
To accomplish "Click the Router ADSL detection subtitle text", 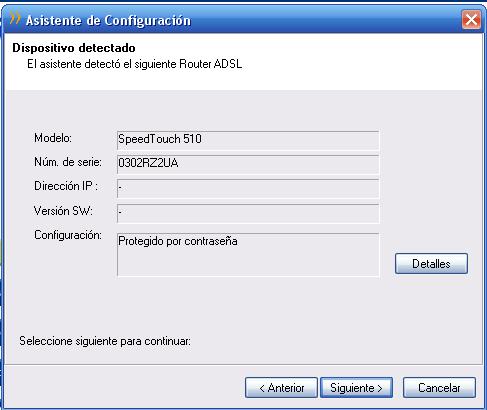I will tap(135, 64).
